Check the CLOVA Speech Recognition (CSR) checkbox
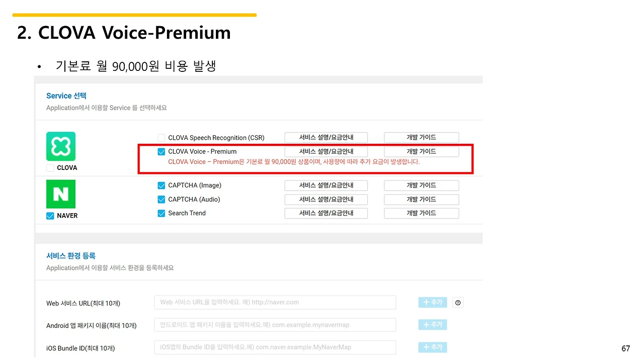The height and width of the screenshot is (362, 644). pyautogui.click(x=162, y=138)
